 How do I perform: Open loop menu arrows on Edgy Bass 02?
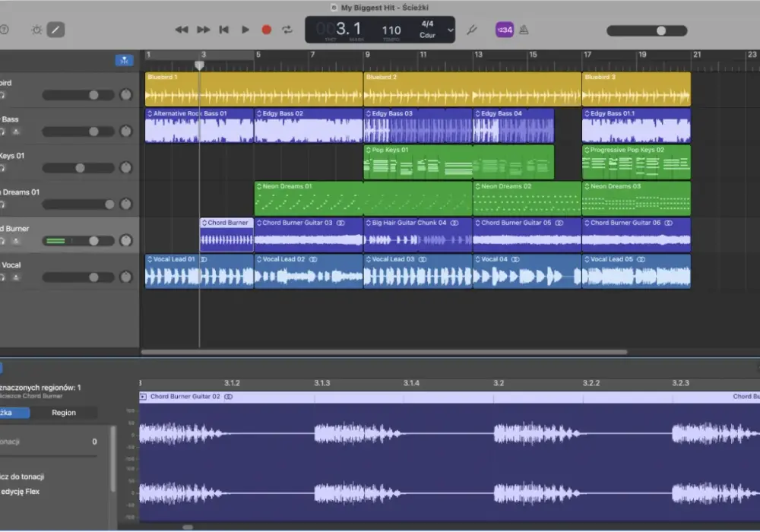tap(259, 113)
